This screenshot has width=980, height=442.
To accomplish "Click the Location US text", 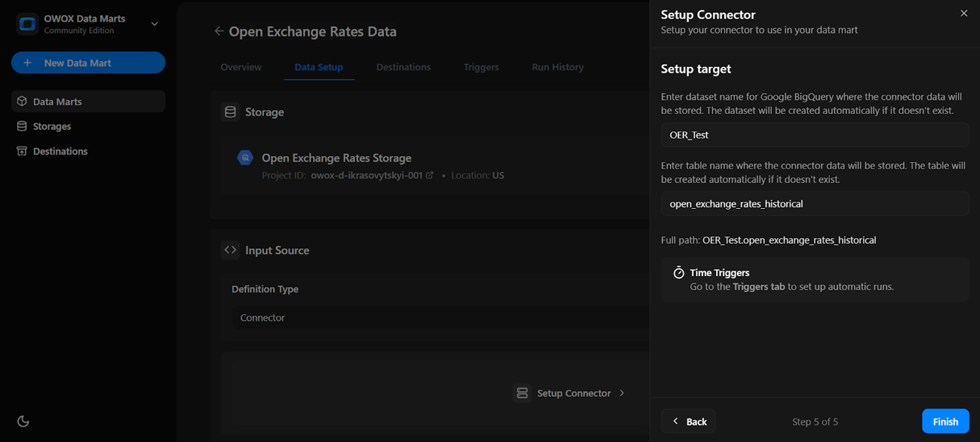I will coord(478,175).
